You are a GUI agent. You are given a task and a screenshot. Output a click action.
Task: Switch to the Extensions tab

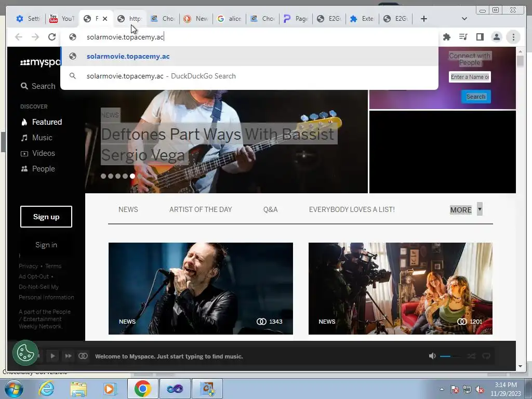362,19
